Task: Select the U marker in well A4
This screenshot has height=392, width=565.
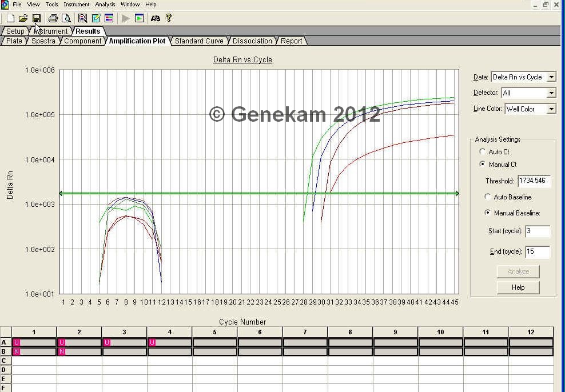Action: pos(152,342)
